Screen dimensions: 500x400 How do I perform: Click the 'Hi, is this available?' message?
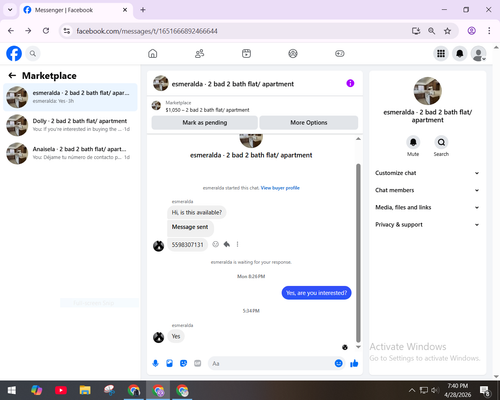tap(197, 212)
